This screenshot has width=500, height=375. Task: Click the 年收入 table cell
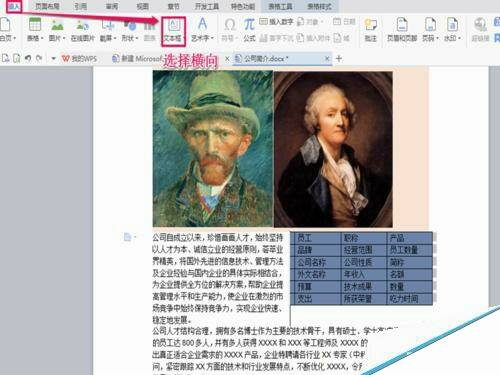click(x=364, y=274)
